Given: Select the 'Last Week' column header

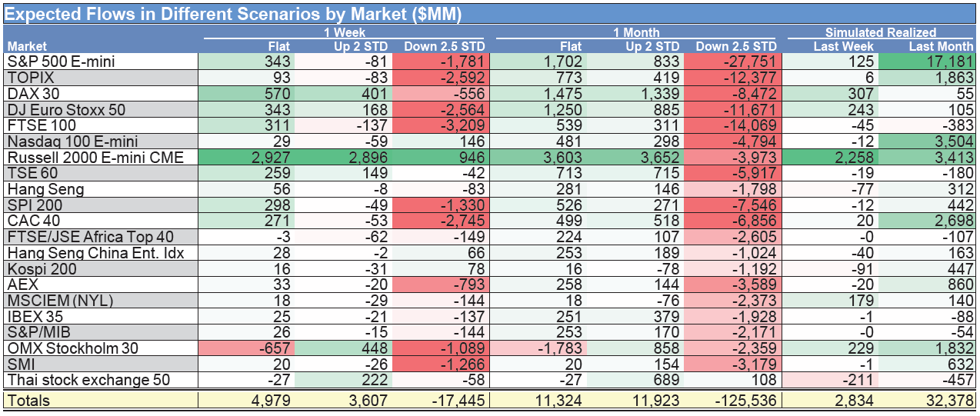Looking at the screenshot, I should click(844, 46).
